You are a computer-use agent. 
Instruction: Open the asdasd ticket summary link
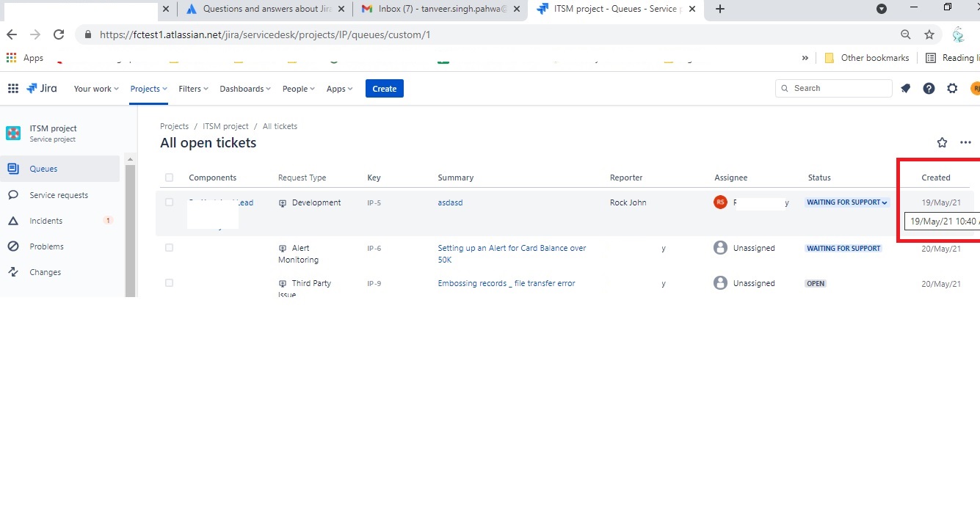450,202
